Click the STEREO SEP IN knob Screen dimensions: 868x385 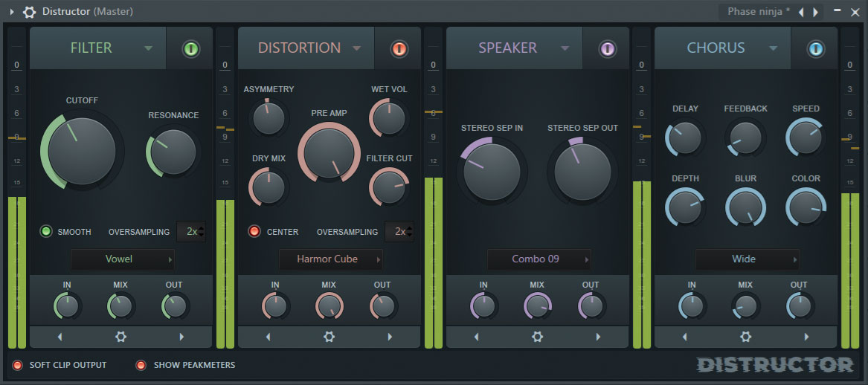tap(492, 172)
